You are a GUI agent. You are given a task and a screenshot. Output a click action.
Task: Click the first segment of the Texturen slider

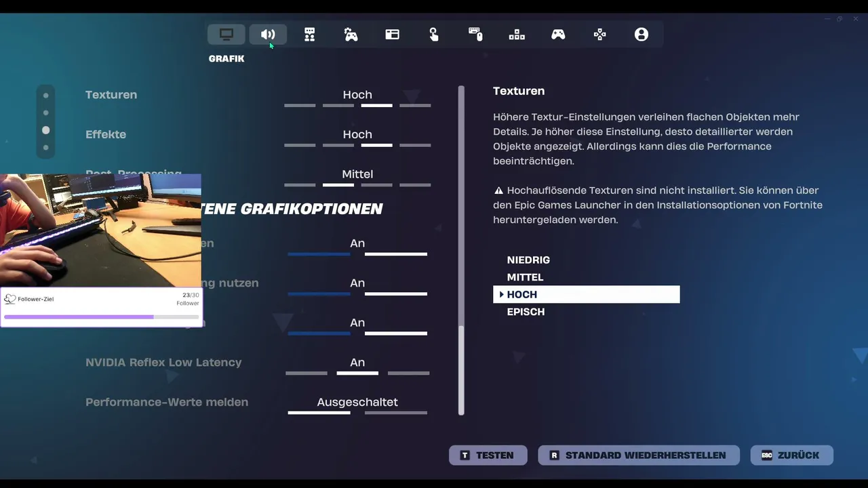click(x=300, y=106)
